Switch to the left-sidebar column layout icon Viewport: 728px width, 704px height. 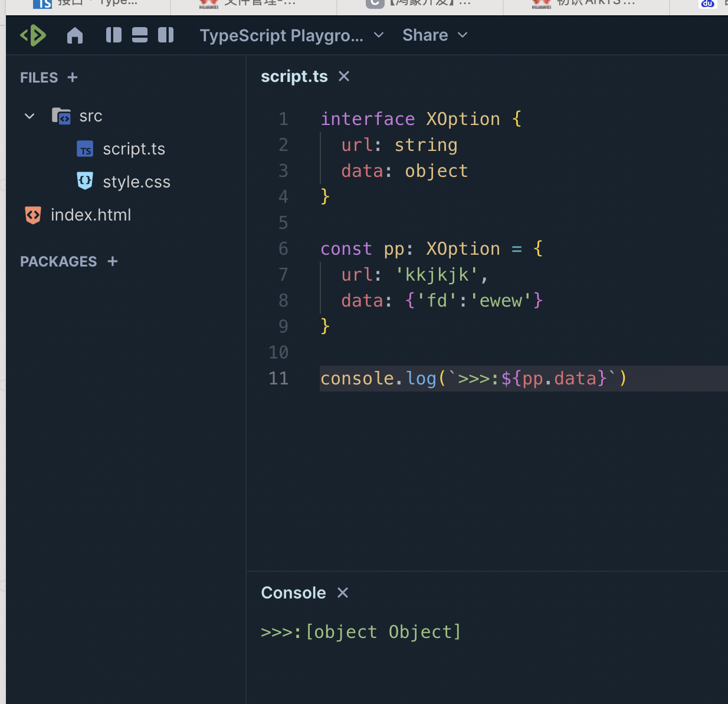tap(113, 35)
